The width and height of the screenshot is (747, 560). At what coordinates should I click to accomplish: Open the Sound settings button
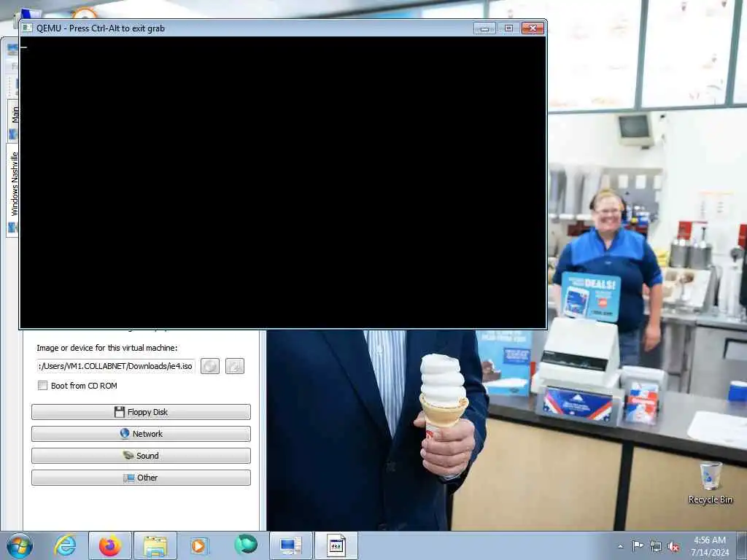click(x=141, y=456)
